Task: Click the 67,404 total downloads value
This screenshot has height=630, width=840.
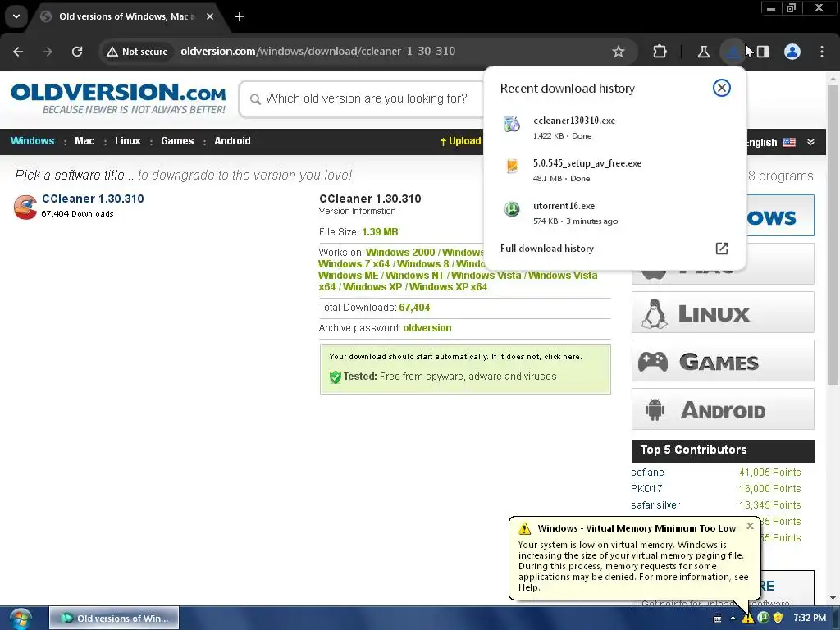Action: 414,308
